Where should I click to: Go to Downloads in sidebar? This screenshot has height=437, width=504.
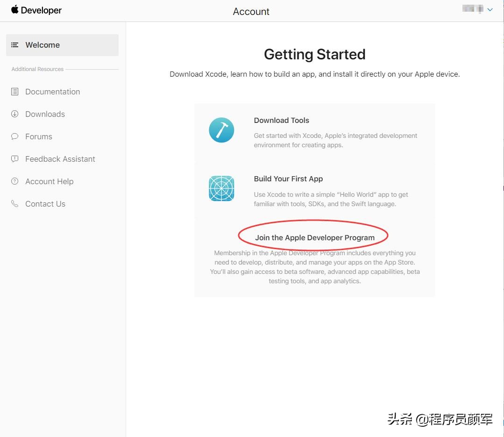click(x=45, y=114)
